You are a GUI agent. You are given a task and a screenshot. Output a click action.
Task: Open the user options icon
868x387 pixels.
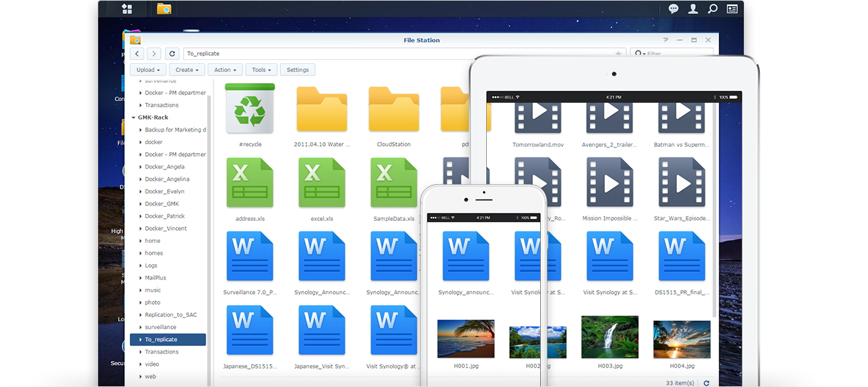pos(693,9)
